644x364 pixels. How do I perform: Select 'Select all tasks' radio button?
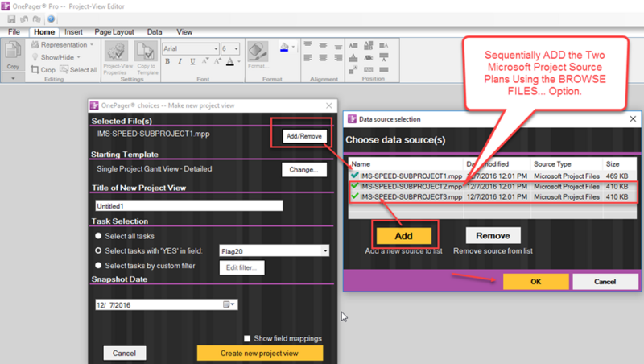click(x=98, y=236)
